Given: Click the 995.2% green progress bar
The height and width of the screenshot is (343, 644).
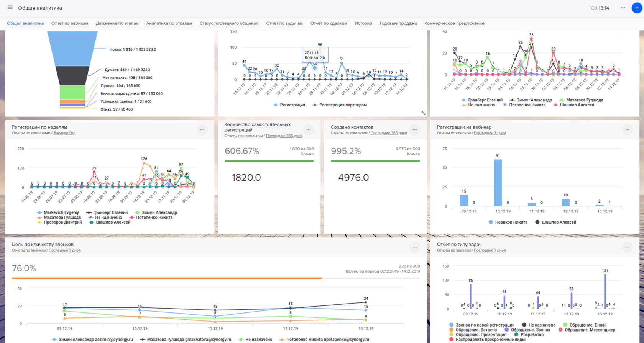Looking at the screenshot, I should tap(375, 161).
